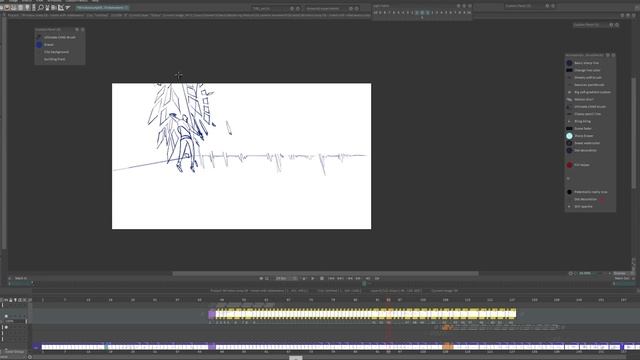Screen dimensions: 640x360
Task: Close the top-right custom panel
Action: pos(617,25)
